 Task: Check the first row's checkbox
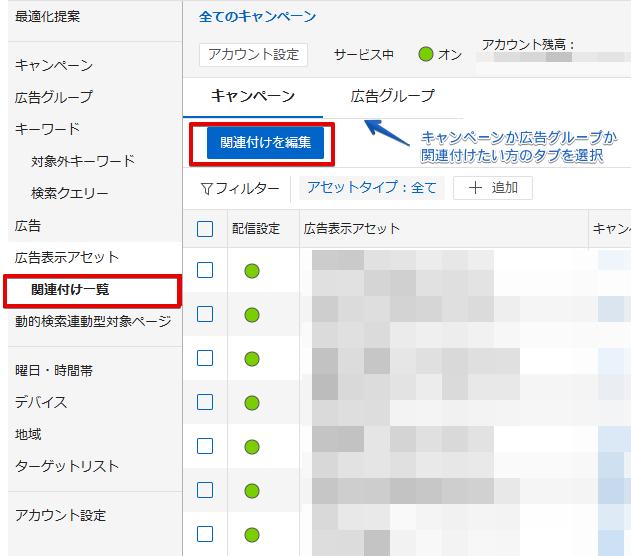coord(205,270)
